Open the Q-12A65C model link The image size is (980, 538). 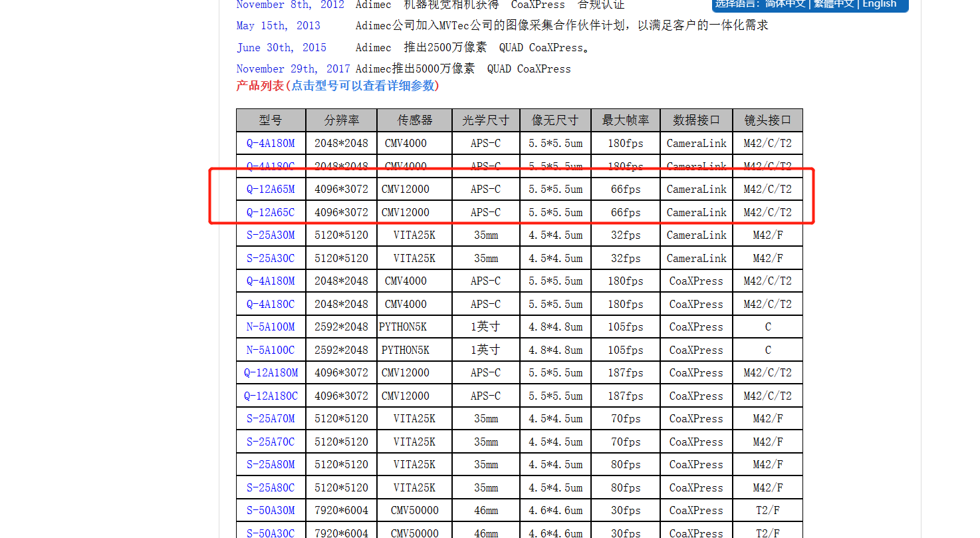pos(271,213)
